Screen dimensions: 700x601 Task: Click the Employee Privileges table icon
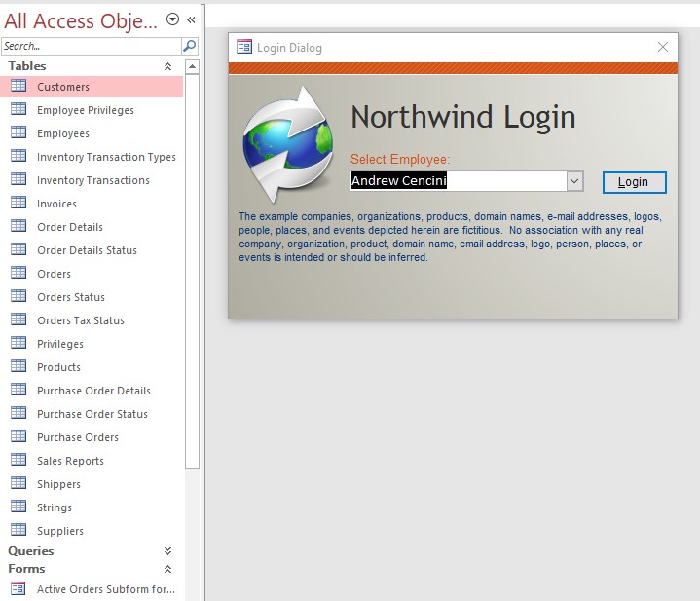(18, 109)
